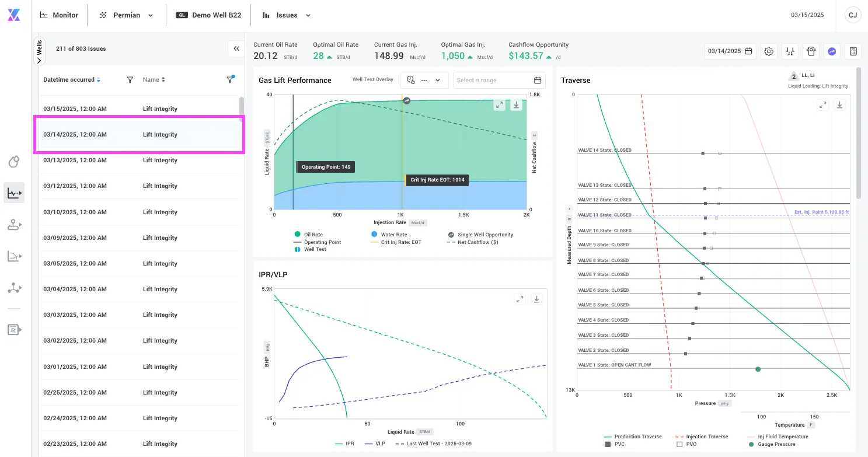Screen dimensions: 868x457
Task: Select the 03/10/2025 Lift Integrity issue
Action: pyautogui.click(x=139, y=212)
